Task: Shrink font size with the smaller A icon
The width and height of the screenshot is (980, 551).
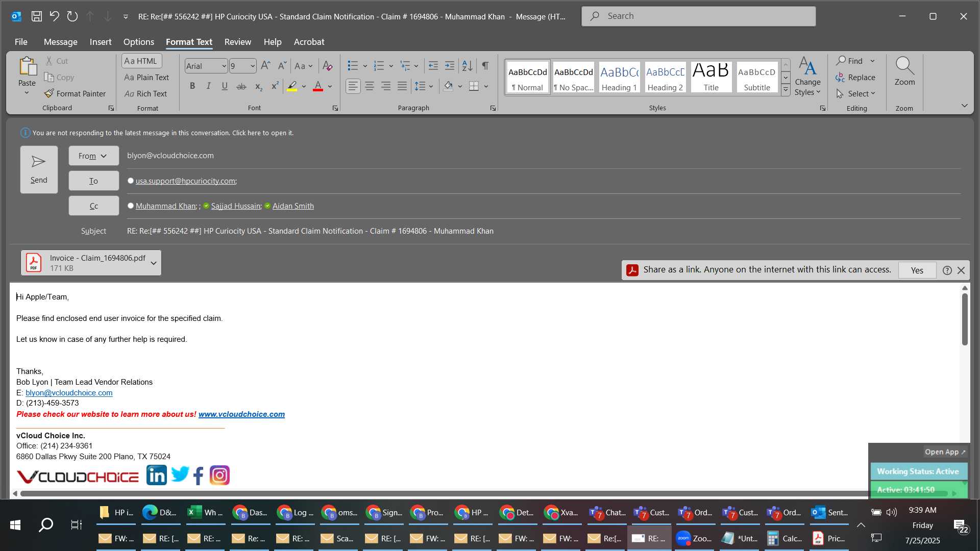Action: click(x=282, y=66)
